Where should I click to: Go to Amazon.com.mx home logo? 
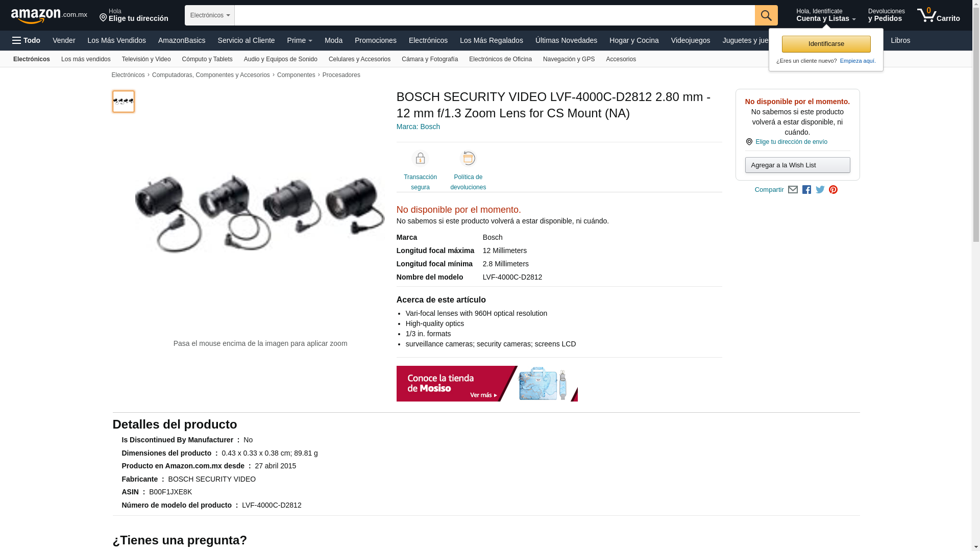pos(49,16)
